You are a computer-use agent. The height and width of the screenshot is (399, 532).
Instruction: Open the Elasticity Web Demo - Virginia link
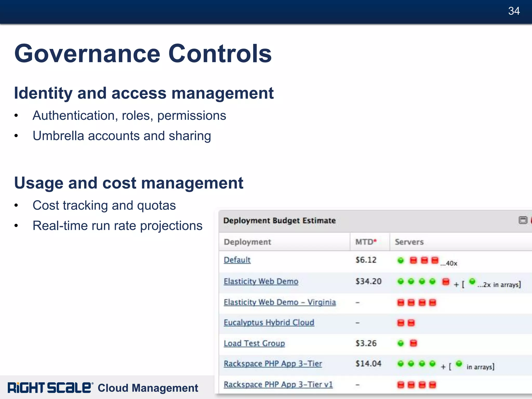coord(280,302)
